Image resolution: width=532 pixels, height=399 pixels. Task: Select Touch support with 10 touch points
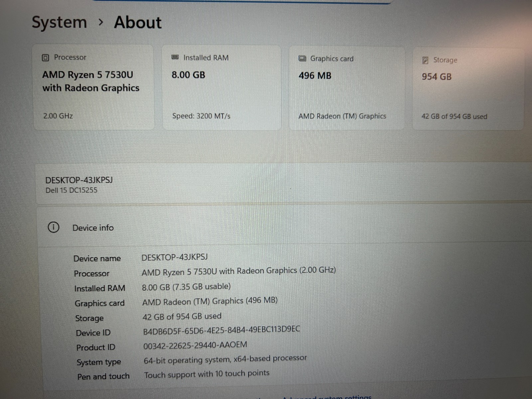click(206, 374)
